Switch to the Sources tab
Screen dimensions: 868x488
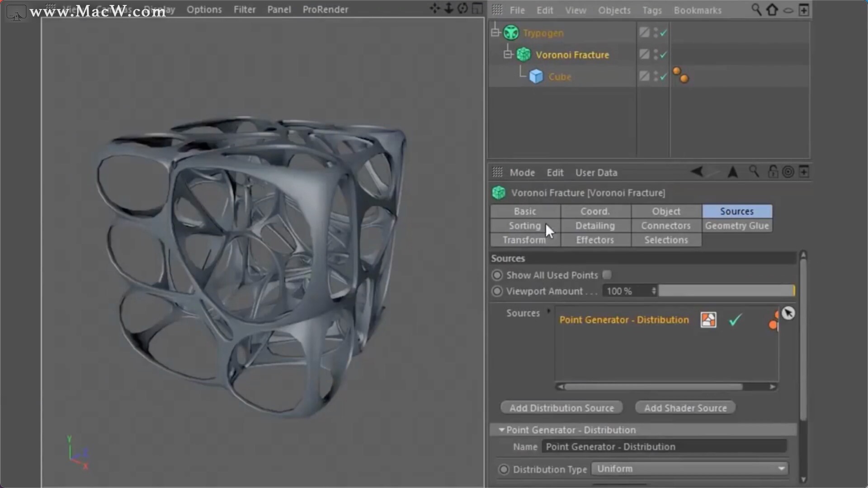click(x=737, y=211)
